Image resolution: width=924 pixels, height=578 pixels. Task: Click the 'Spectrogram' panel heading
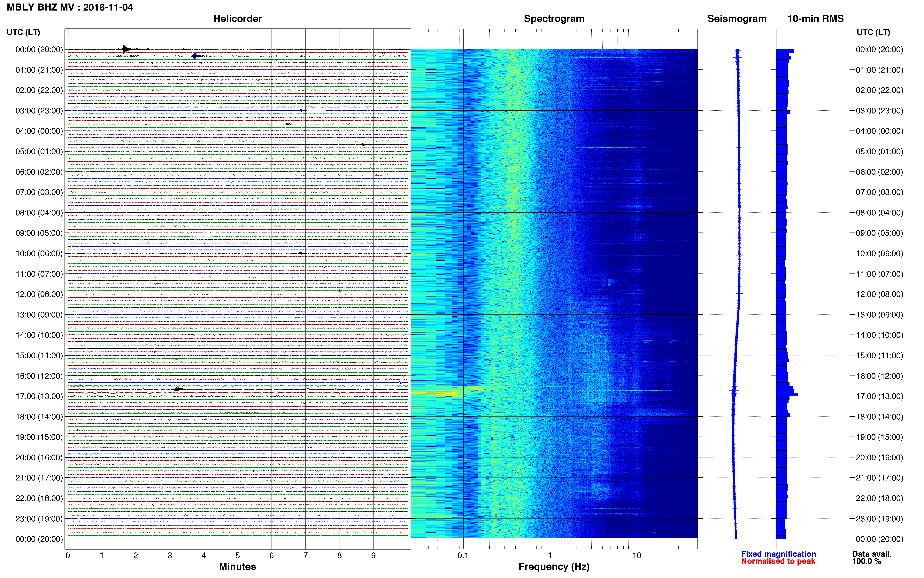click(x=554, y=19)
